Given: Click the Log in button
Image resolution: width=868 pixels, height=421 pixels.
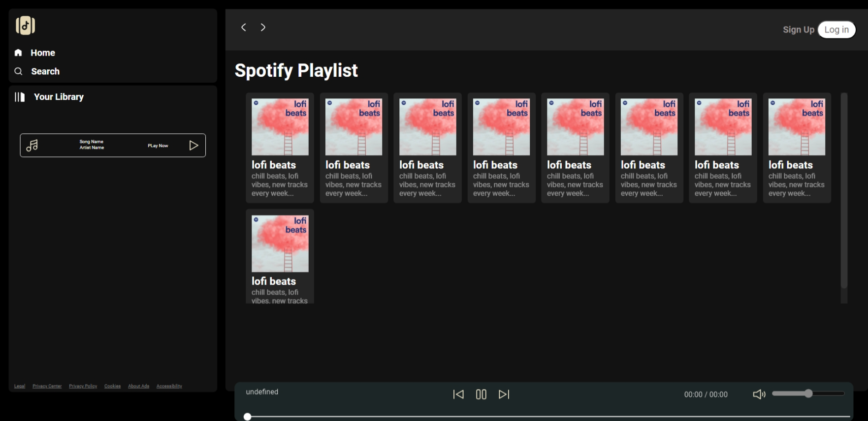Looking at the screenshot, I should (836, 30).
